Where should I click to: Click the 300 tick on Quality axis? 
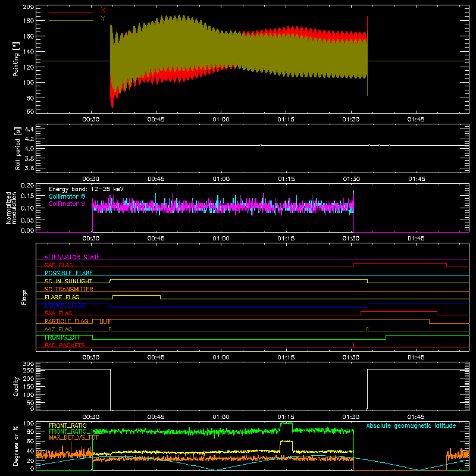(x=29, y=364)
